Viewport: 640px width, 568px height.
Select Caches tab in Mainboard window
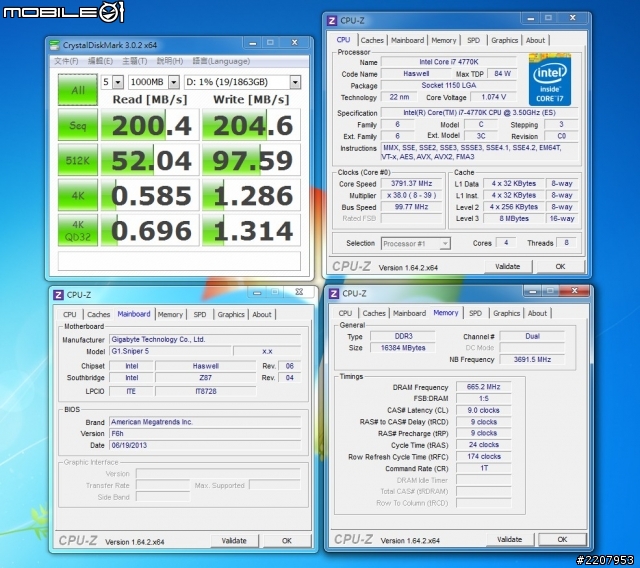98,315
